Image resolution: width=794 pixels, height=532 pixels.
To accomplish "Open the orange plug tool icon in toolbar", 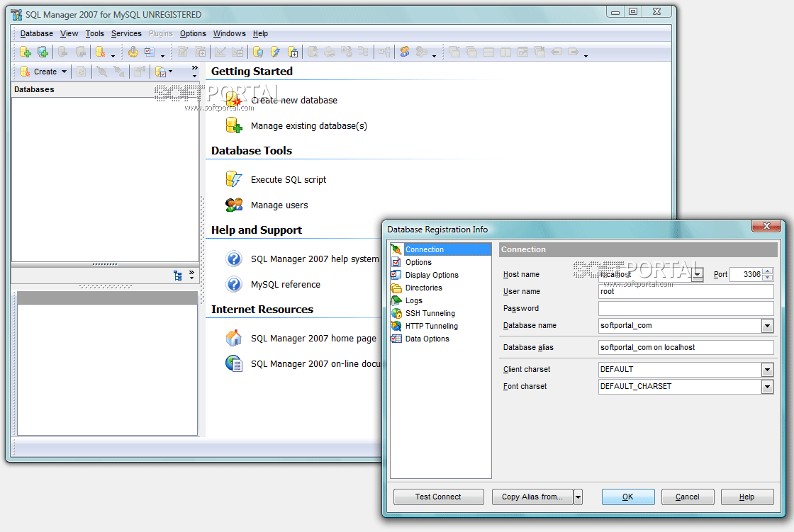I will click(133, 52).
